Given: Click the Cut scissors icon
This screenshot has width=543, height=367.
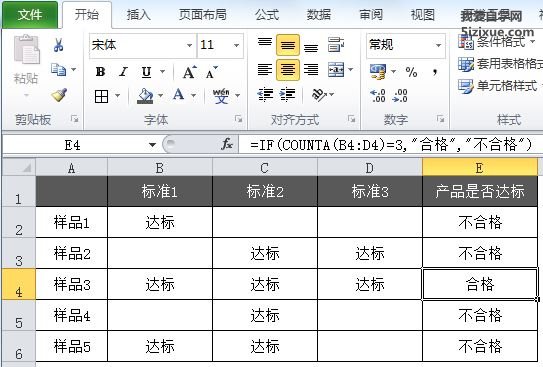Looking at the screenshot, I should [59, 45].
